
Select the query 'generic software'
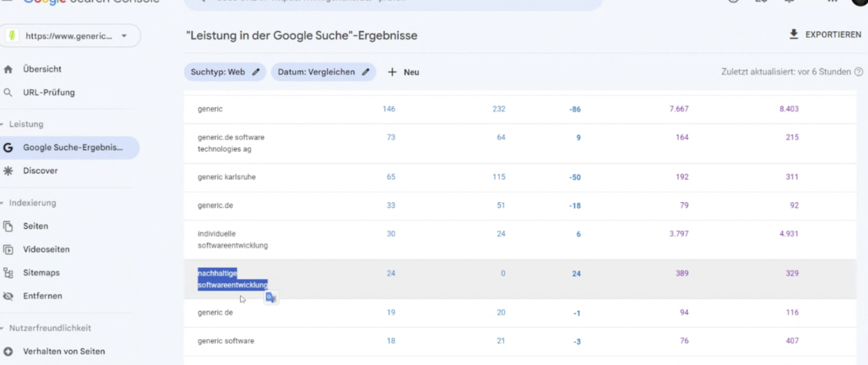226,341
